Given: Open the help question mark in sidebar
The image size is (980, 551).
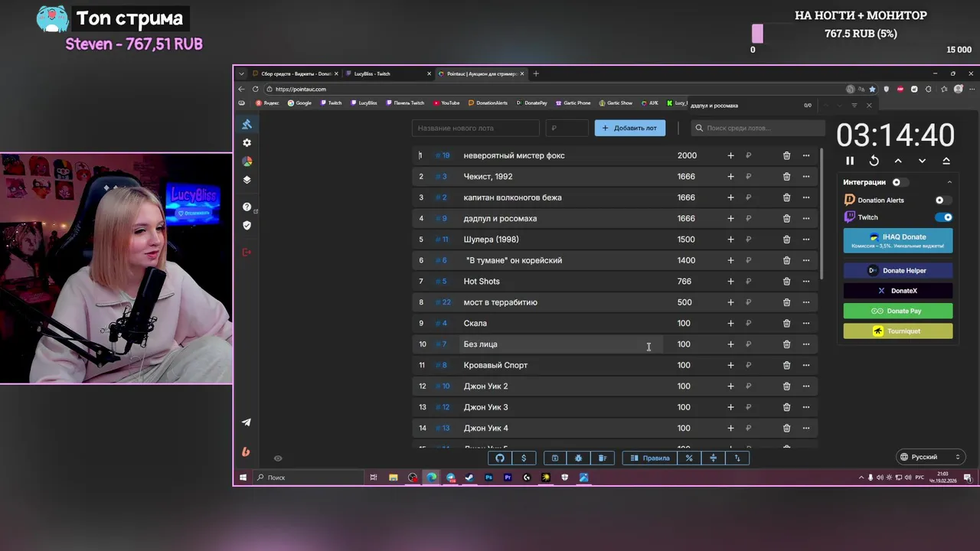Looking at the screenshot, I should point(247,207).
